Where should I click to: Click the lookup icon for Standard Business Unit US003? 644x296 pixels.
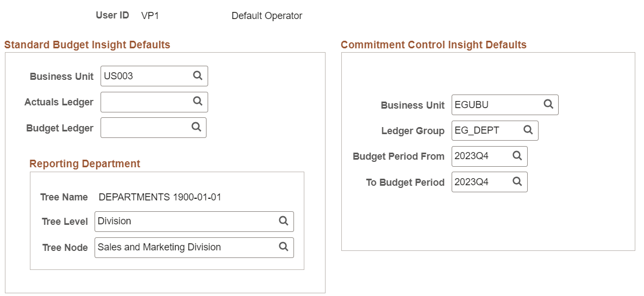198,75
